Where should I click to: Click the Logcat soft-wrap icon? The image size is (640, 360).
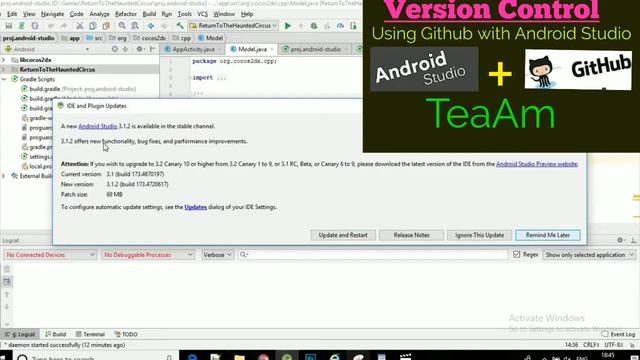(x=7, y=282)
